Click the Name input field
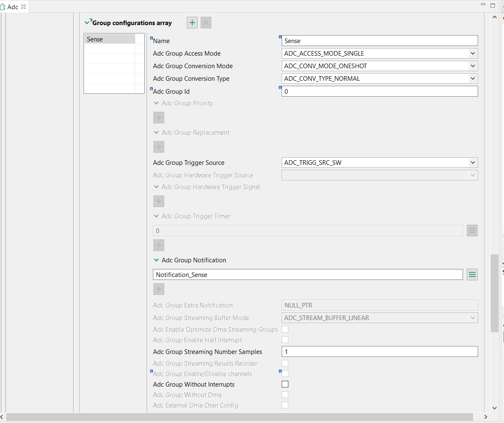The height and width of the screenshot is (423, 504). click(379, 41)
